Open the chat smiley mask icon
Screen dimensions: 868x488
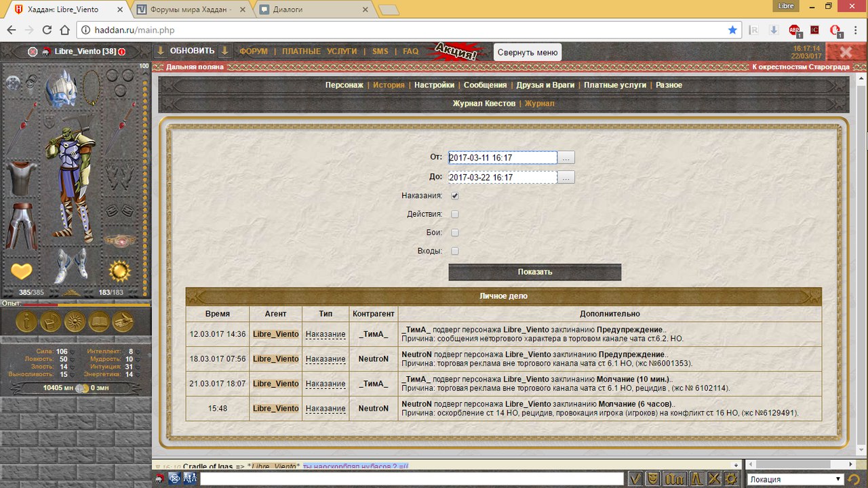click(652, 479)
